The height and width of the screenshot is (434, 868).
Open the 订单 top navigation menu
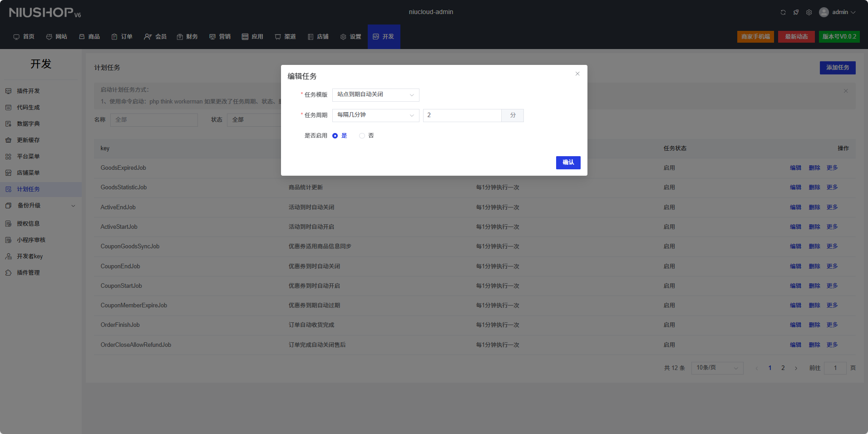coord(122,37)
